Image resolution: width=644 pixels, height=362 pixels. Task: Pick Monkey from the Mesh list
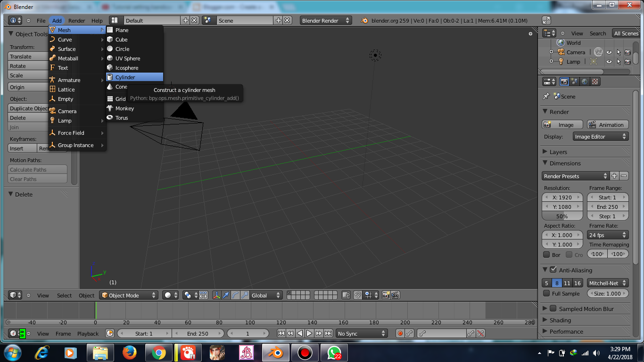tap(134, 108)
